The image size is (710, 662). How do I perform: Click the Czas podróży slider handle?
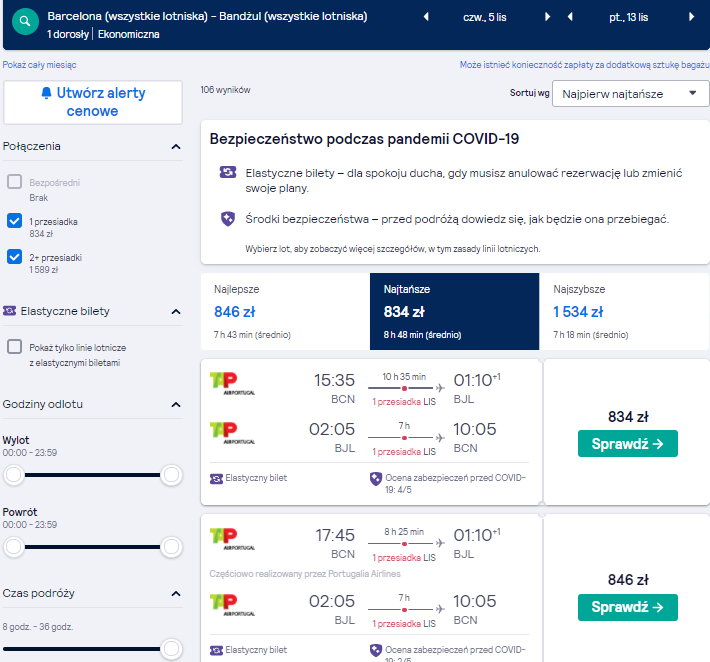tap(171, 648)
